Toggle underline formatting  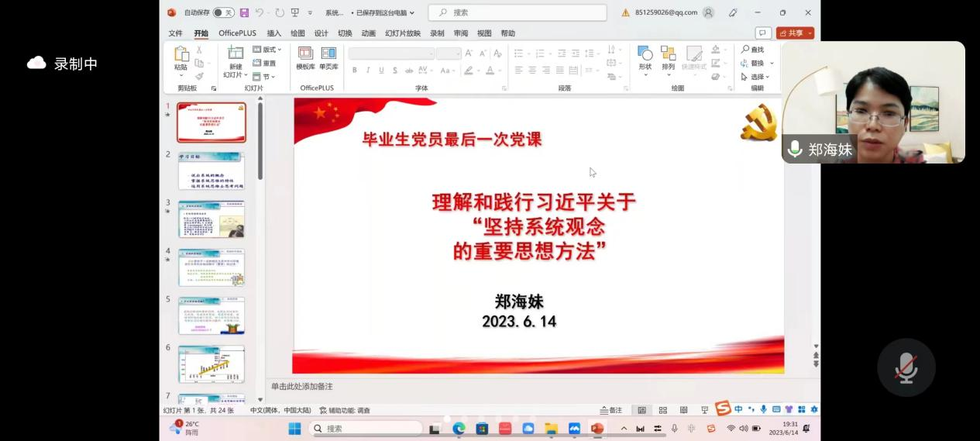pyautogui.click(x=381, y=71)
